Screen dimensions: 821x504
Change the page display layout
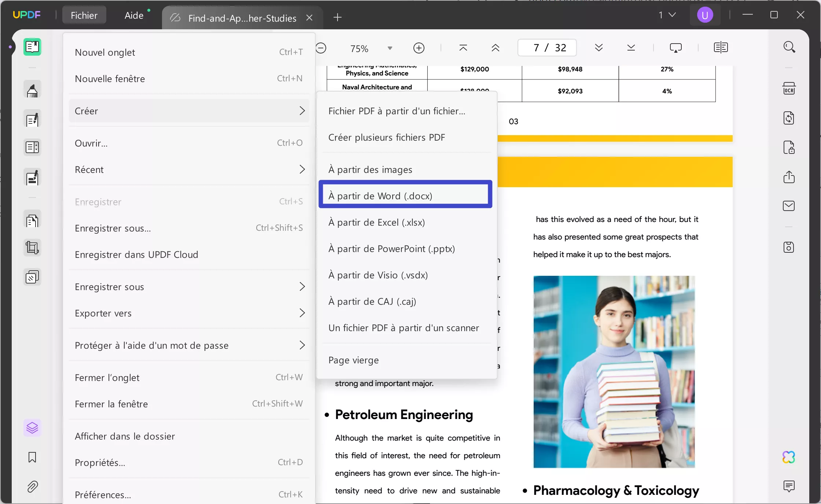click(x=721, y=48)
